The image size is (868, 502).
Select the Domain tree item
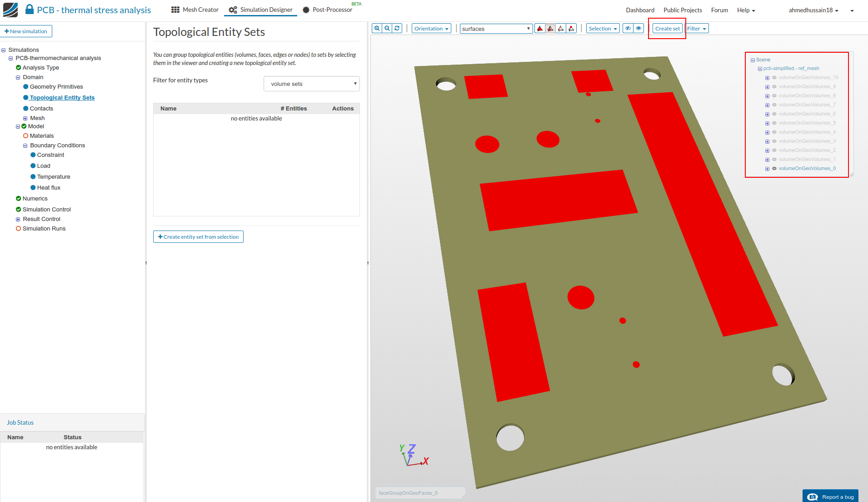click(x=33, y=77)
